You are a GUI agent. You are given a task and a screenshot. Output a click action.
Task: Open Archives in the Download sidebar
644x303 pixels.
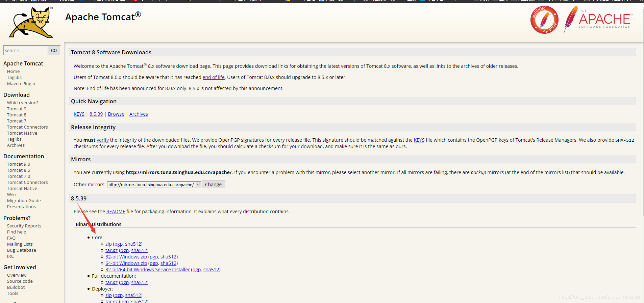click(x=16, y=145)
